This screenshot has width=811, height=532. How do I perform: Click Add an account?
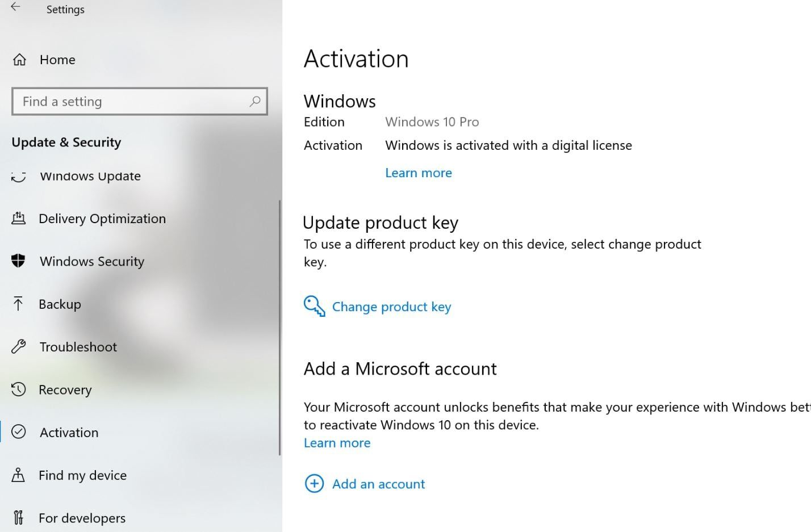[x=378, y=484]
